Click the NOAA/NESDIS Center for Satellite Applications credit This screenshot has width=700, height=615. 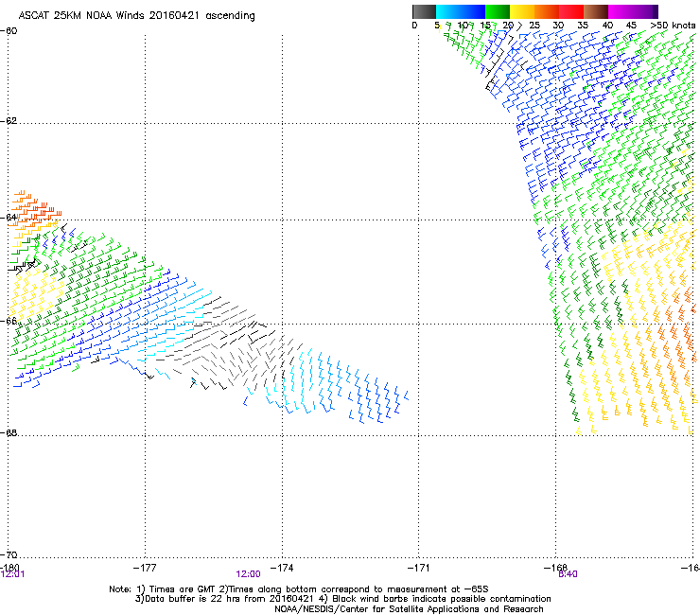pos(409,609)
